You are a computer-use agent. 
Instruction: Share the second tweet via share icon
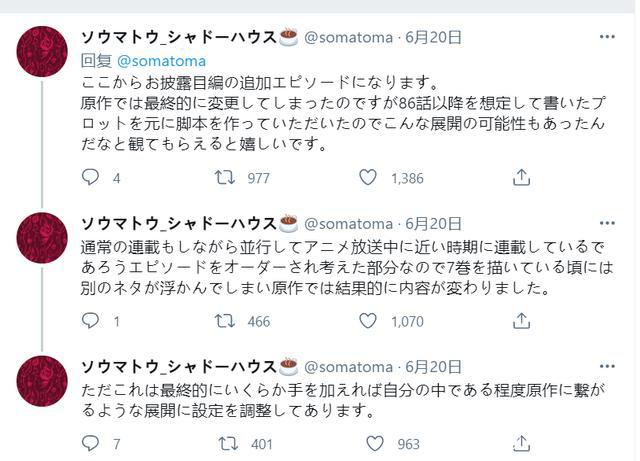pyautogui.click(x=520, y=321)
